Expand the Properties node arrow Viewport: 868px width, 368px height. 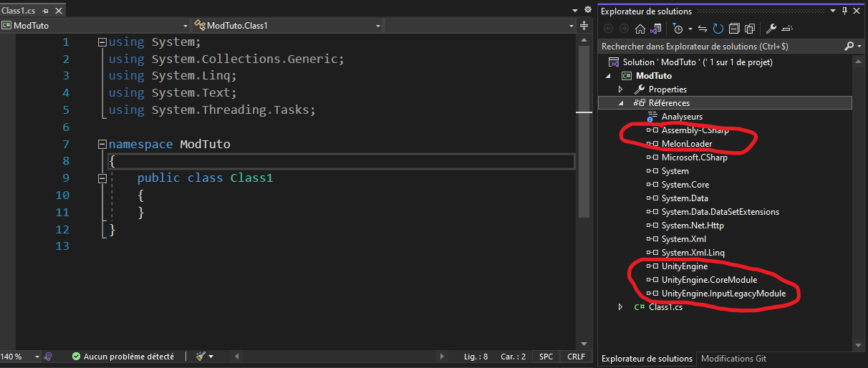click(622, 89)
